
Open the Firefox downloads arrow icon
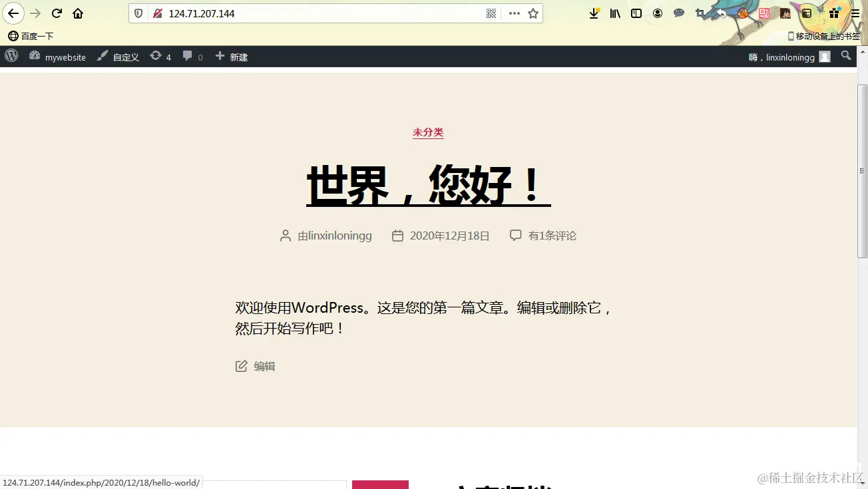click(593, 13)
